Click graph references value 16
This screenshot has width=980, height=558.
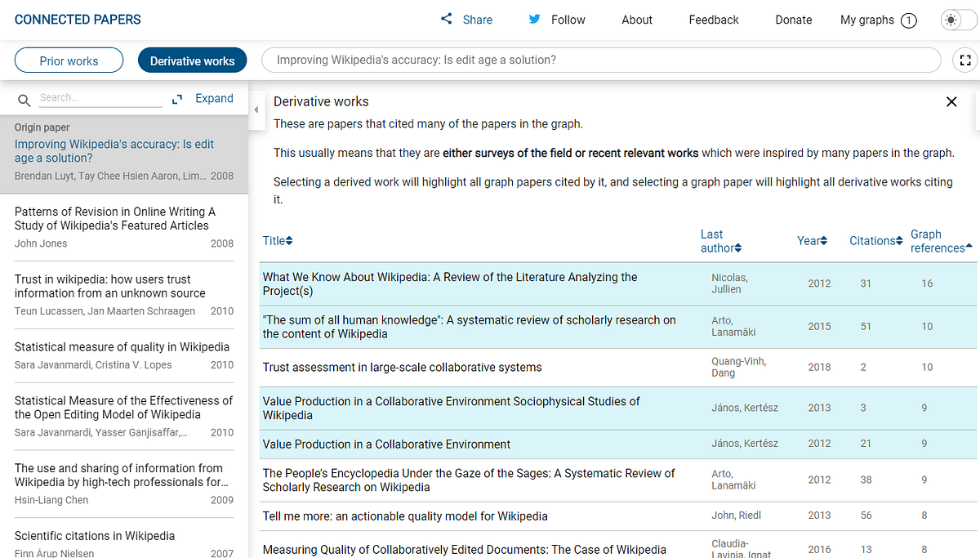coord(927,283)
